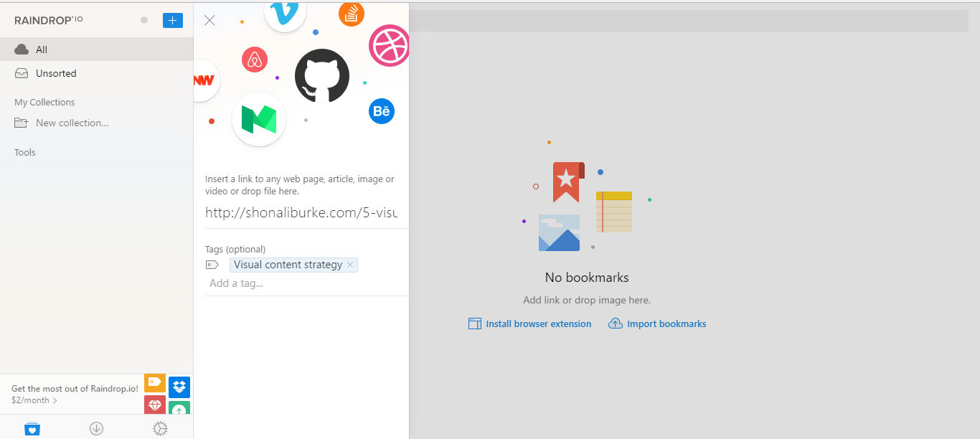The height and width of the screenshot is (439, 980).
Task: Click Import bookmarks link
Action: point(658,324)
